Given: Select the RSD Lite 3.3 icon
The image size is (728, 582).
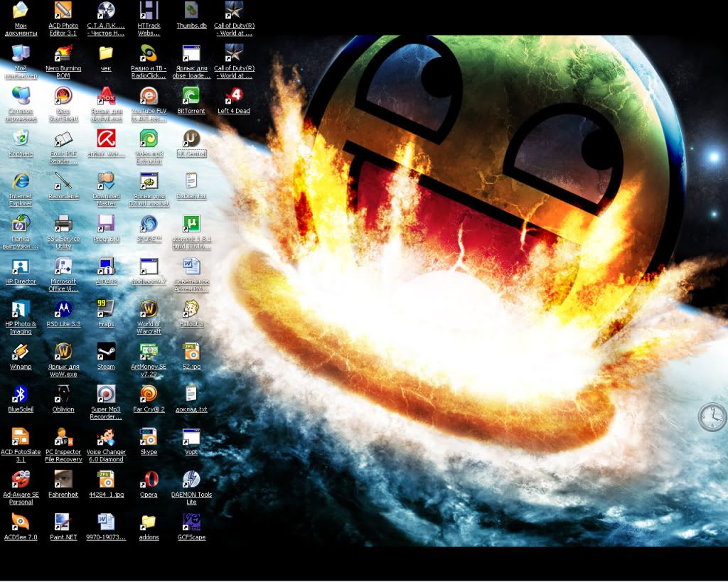Looking at the screenshot, I should [63, 309].
